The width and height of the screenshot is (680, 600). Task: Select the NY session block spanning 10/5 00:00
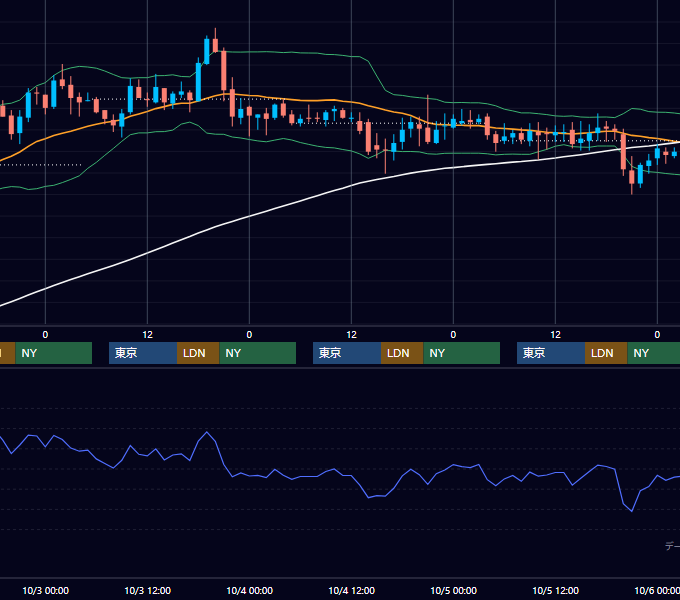pos(461,353)
